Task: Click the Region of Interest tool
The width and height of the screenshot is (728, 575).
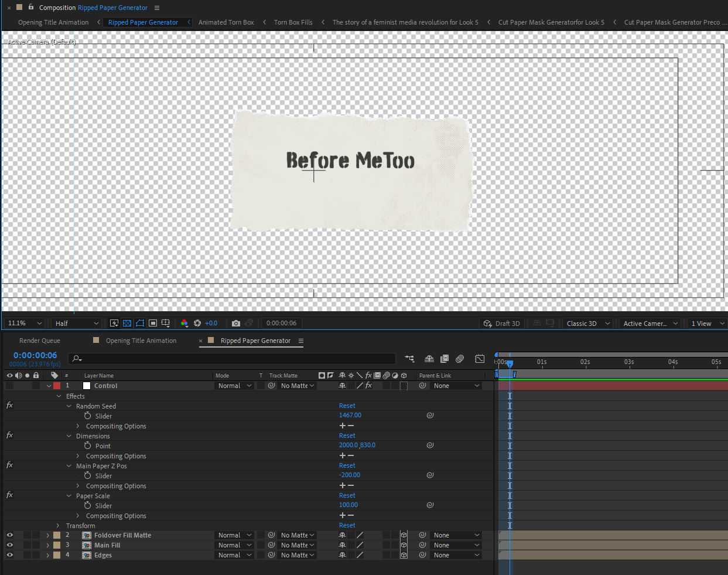Action: pyautogui.click(x=153, y=323)
